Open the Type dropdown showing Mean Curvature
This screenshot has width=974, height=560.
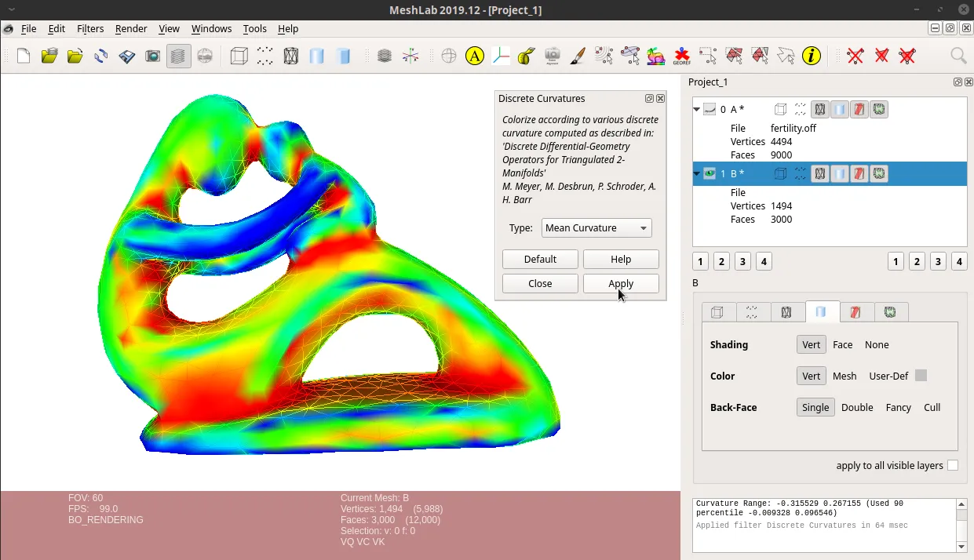point(596,227)
